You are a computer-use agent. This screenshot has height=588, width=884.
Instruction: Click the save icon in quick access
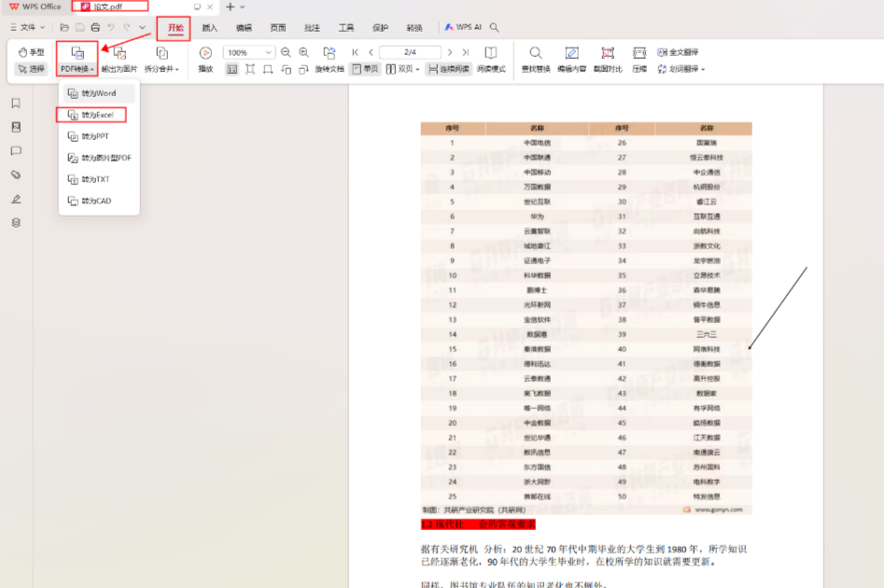[80, 27]
